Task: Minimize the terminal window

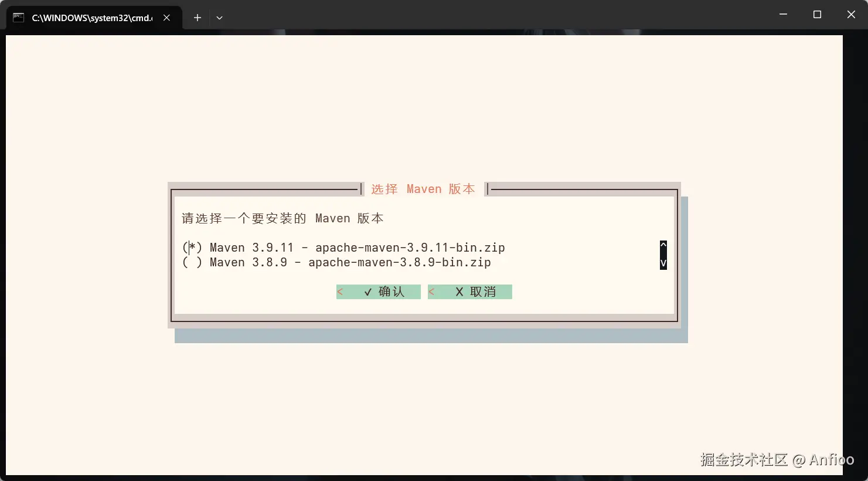Action: [x=783, y=15]
